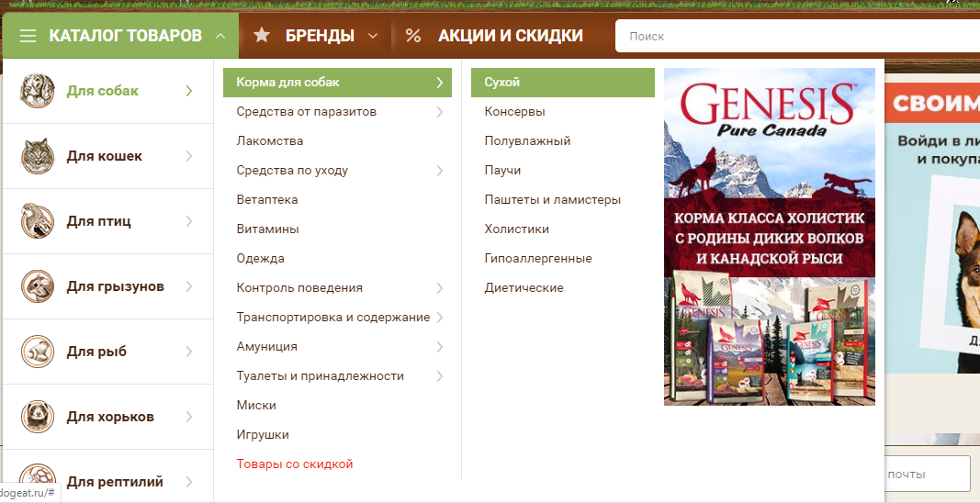Click the Поиск search field
The width and height of the screenshot is (980, 503).
[797, 36]
